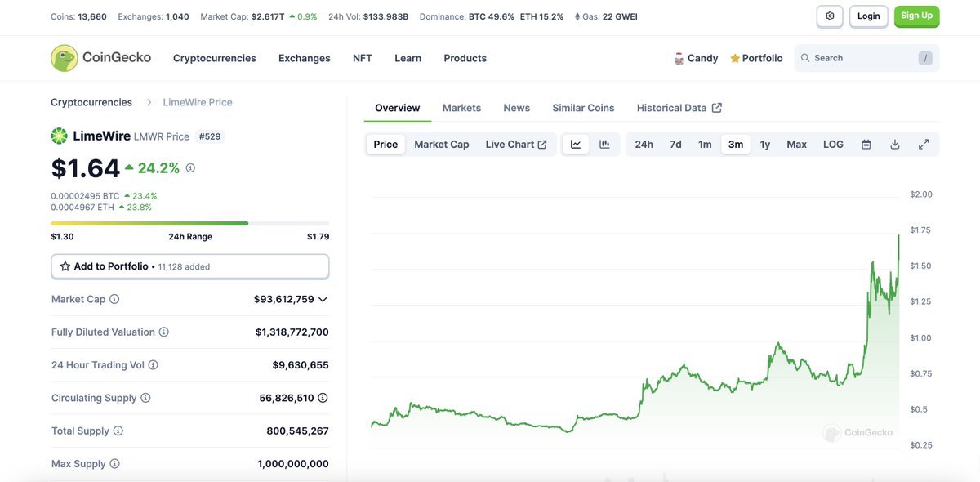The image size is (980, 482).
Task: Click the #529 rank badge
Action: click(x=210, y=136)
